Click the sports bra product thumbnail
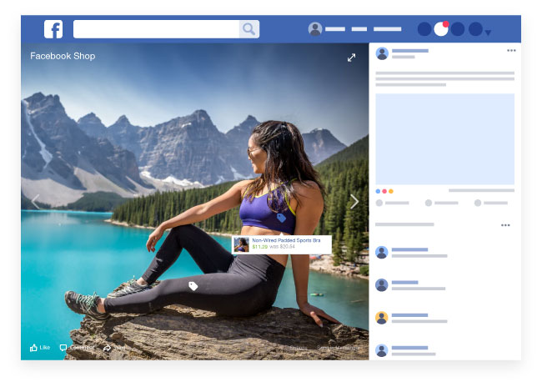The height and width of the screenshot is (392, 542). 242,244
